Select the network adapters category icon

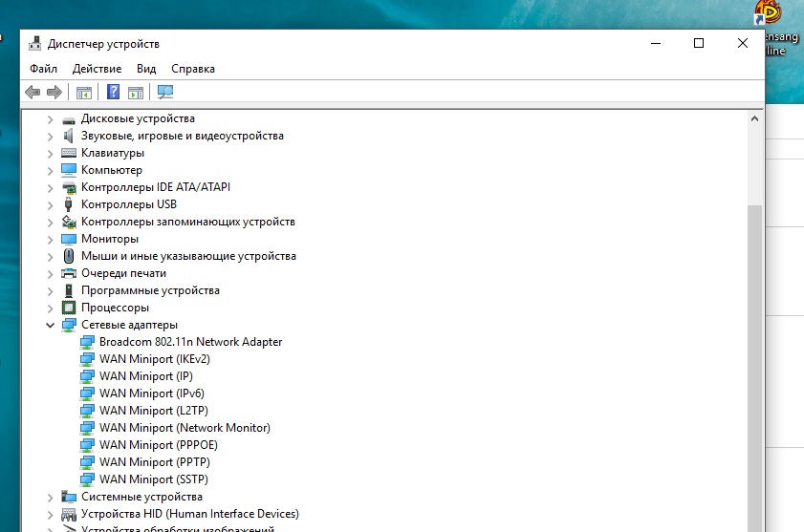pyautogui.click(x=69, y=325)
